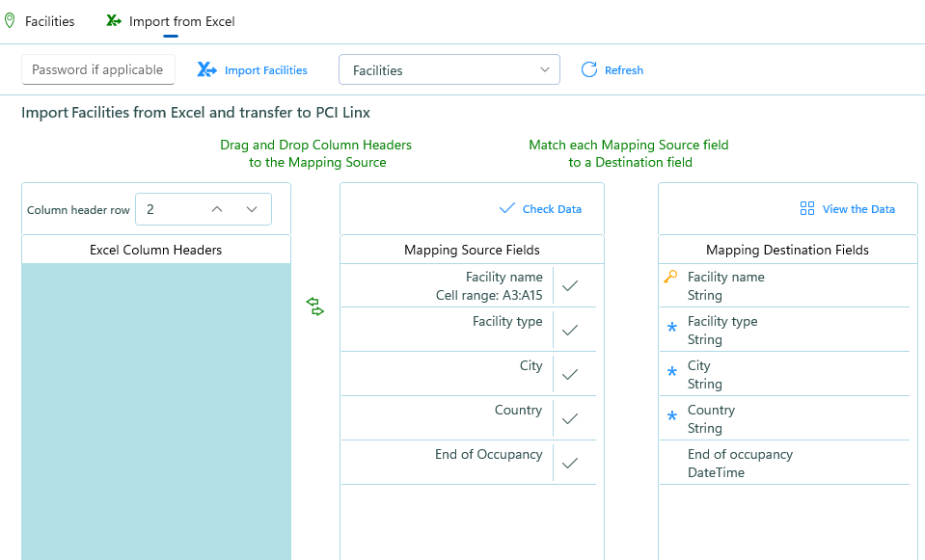Increase the column header row value
925x560 pixels.
click(x=217, y=209)
